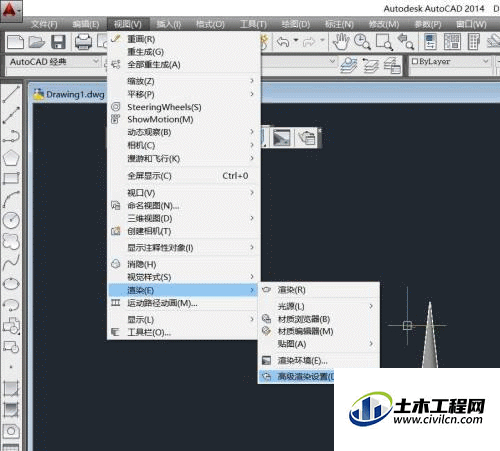This screenshot has height=451, width=500.
Task: Open the Properties palette icon
Action: (430, 42)
